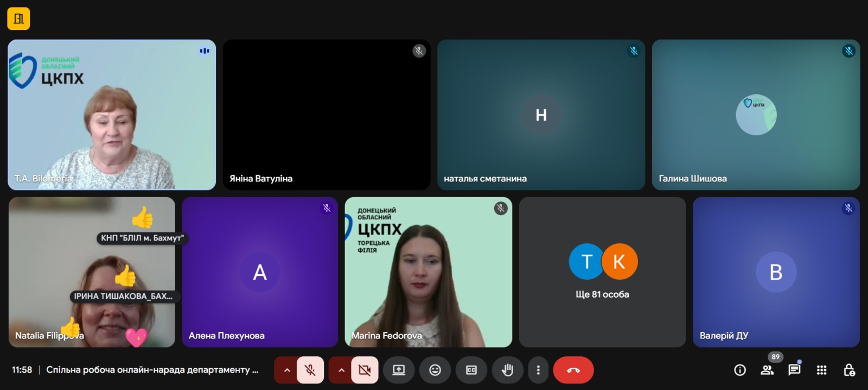Raise your hand
This screenshot has height=390, width=868.
[507, 370]
